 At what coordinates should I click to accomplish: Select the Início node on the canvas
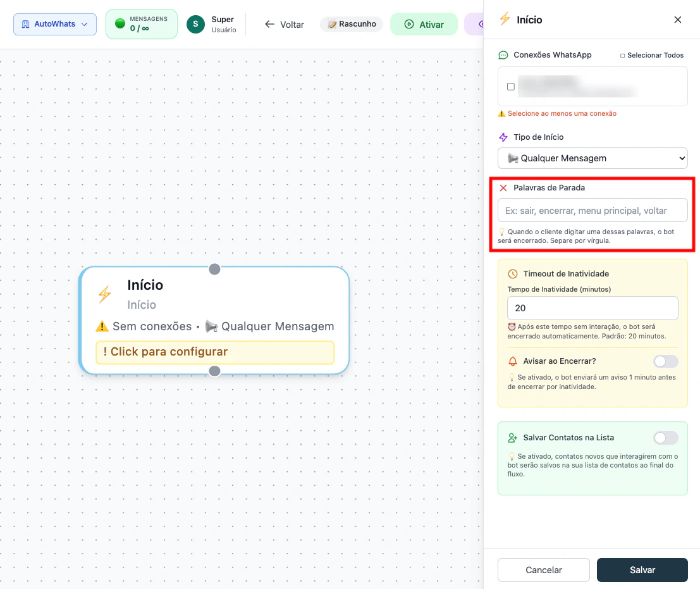click(214, 320)
